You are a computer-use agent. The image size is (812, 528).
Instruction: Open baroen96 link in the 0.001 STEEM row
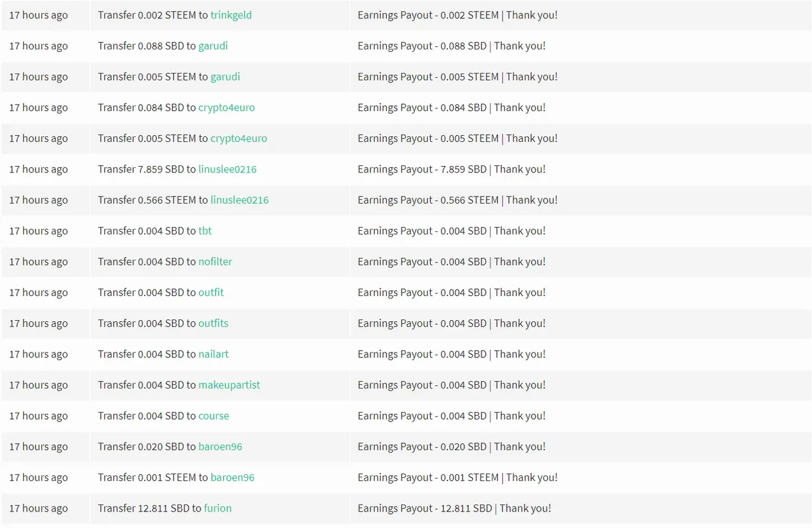point(232,478)
